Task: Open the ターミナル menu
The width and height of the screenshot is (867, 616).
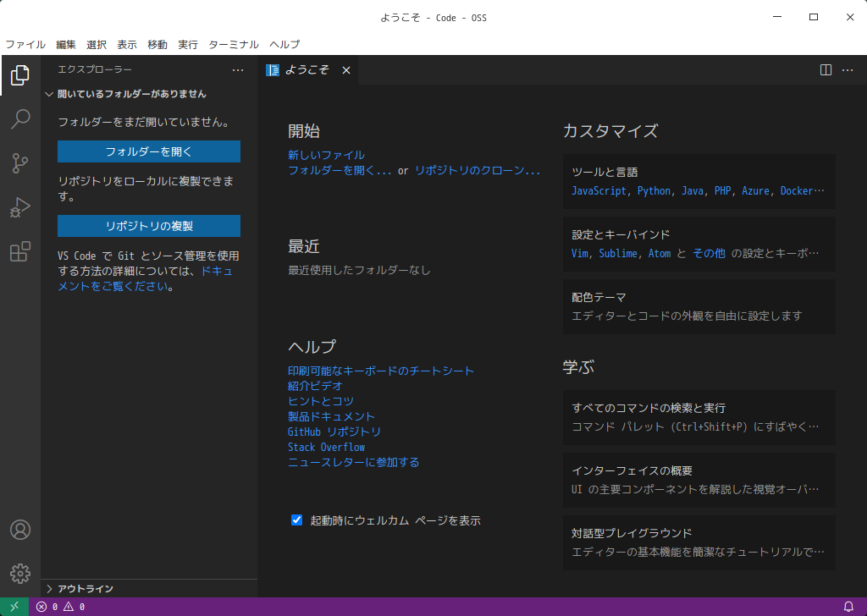Action: pos(234,44)
